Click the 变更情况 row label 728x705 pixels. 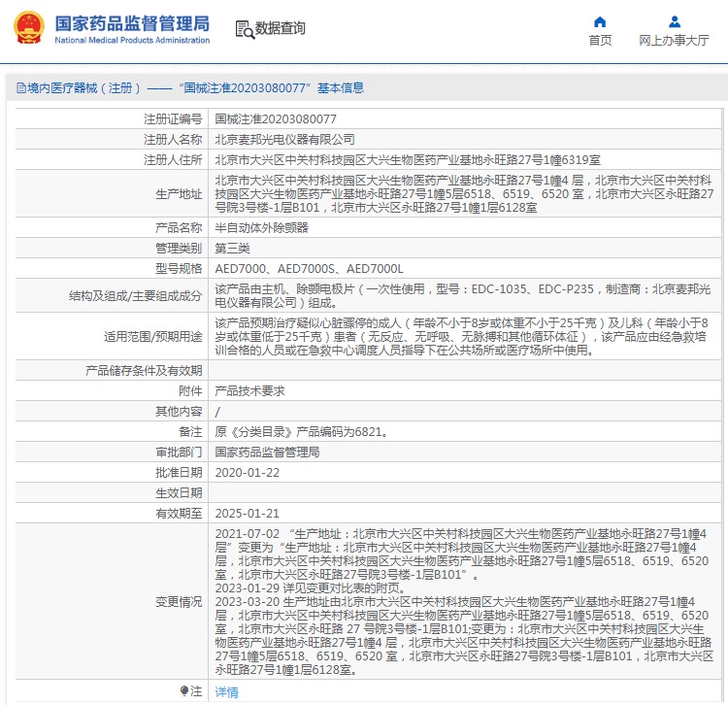179,602
